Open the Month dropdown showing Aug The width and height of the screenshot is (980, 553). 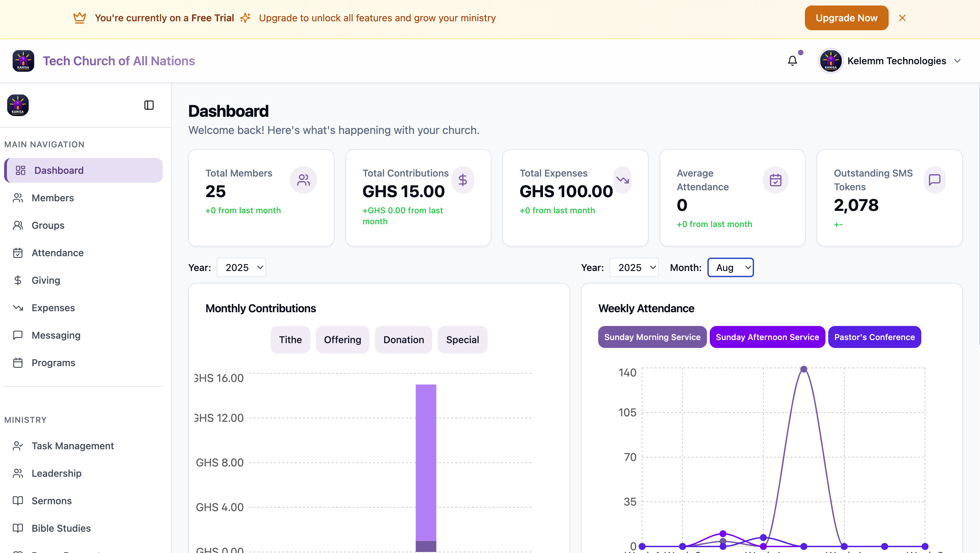[x=730, y=268]
